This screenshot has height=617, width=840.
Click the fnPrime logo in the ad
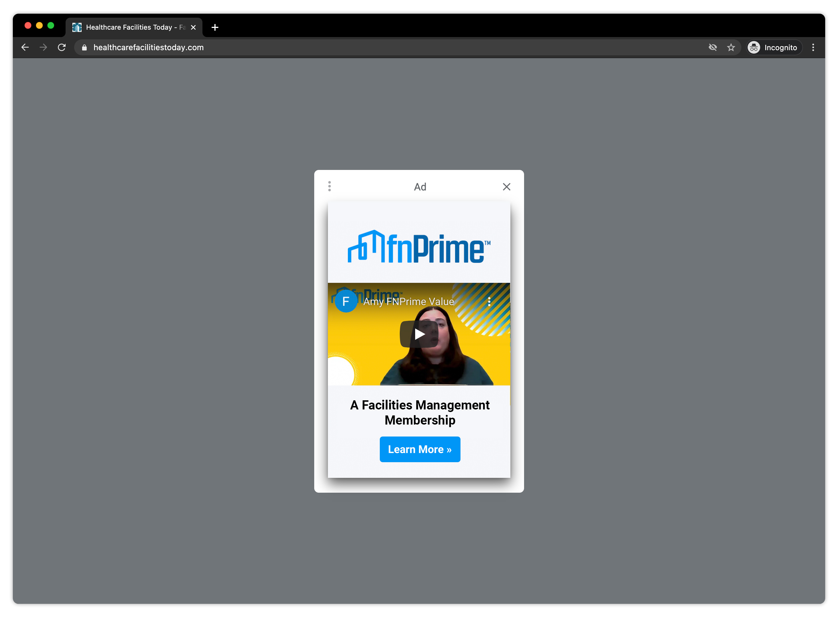pos(419,247)
